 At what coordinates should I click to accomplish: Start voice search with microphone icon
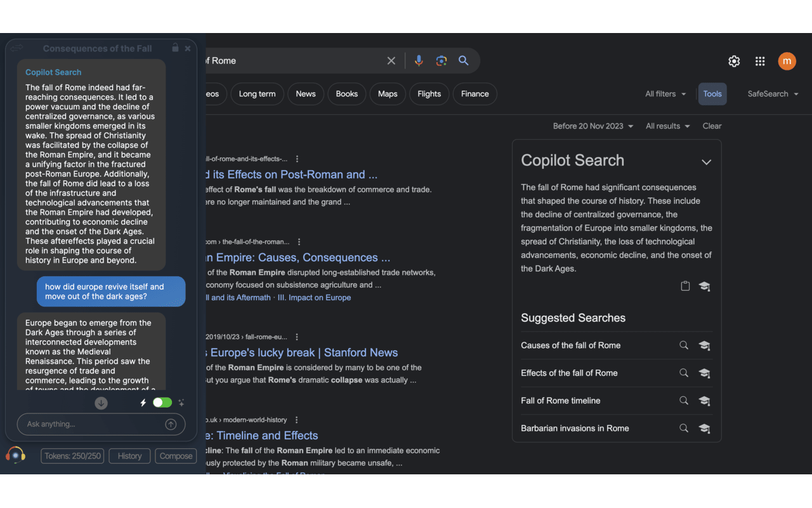[419, 61]
